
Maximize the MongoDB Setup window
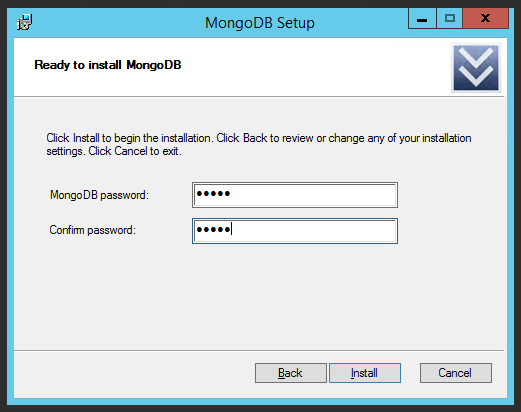click(449, 19)
